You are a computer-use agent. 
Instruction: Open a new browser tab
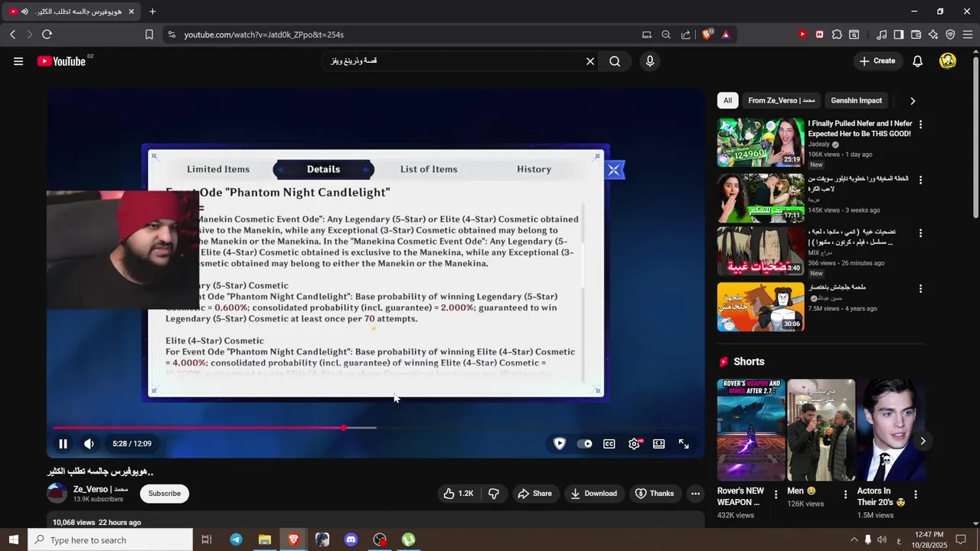pos(152,11)
